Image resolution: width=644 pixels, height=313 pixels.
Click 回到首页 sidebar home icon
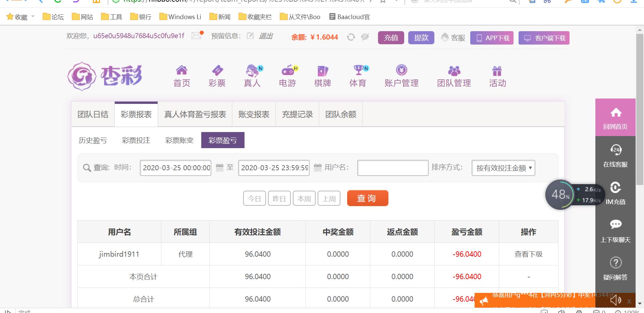pos(615,113)
